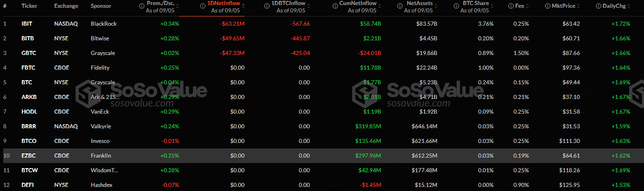
Task: Open the BTCO ticker row
Action: 28,141
